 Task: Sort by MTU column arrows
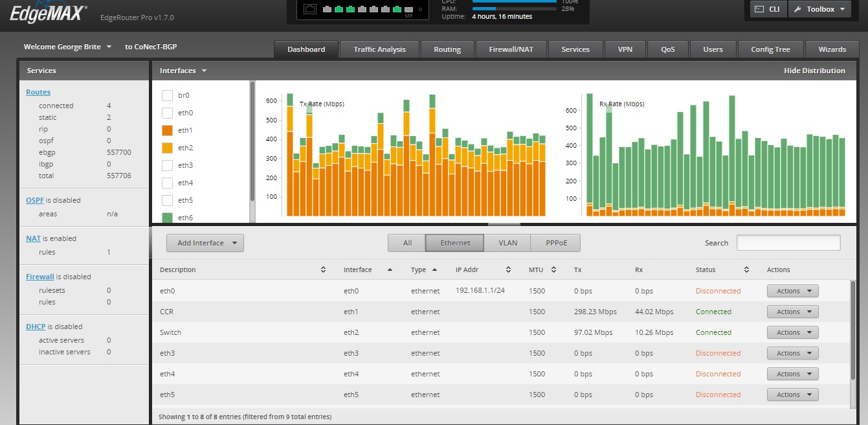(x=554, y=270)
